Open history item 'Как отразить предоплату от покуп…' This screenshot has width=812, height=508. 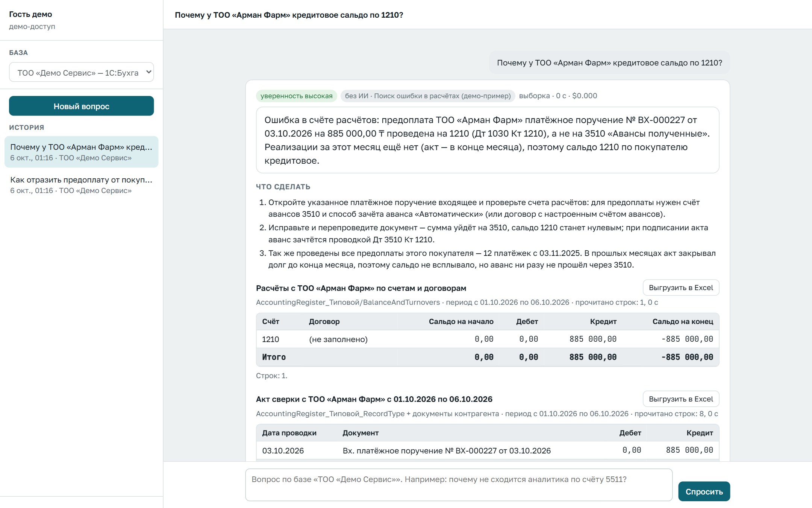tap(81, 185)
